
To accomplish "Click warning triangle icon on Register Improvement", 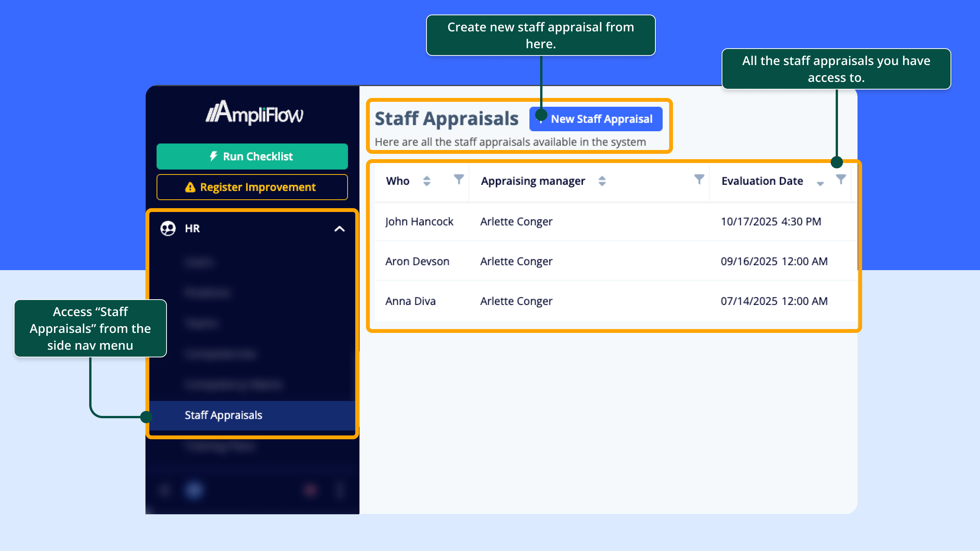I will (190, 187).
